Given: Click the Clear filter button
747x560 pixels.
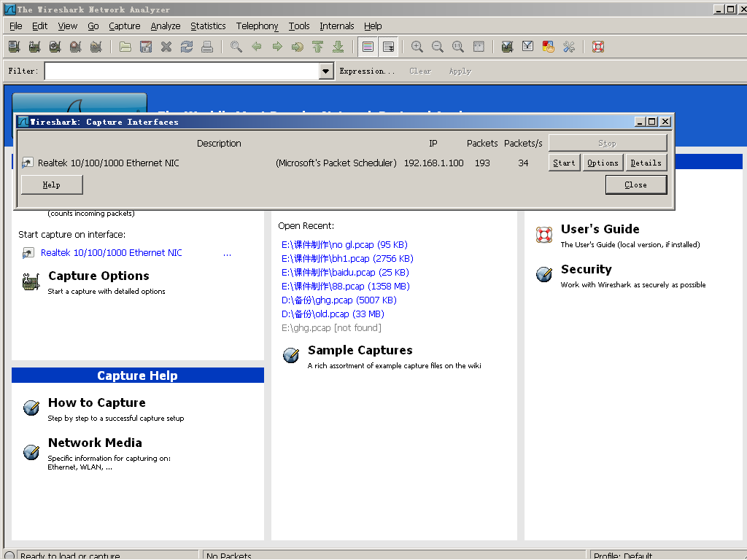Looking at the screenshot, I should [420, 71].
